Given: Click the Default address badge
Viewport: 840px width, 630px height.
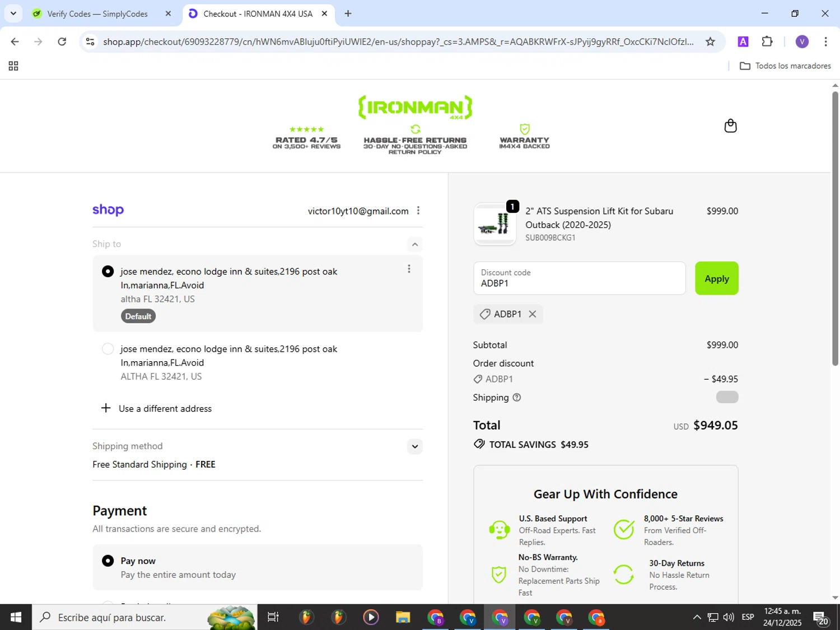Looking at the screenshot, I should (x=138, y=316).
